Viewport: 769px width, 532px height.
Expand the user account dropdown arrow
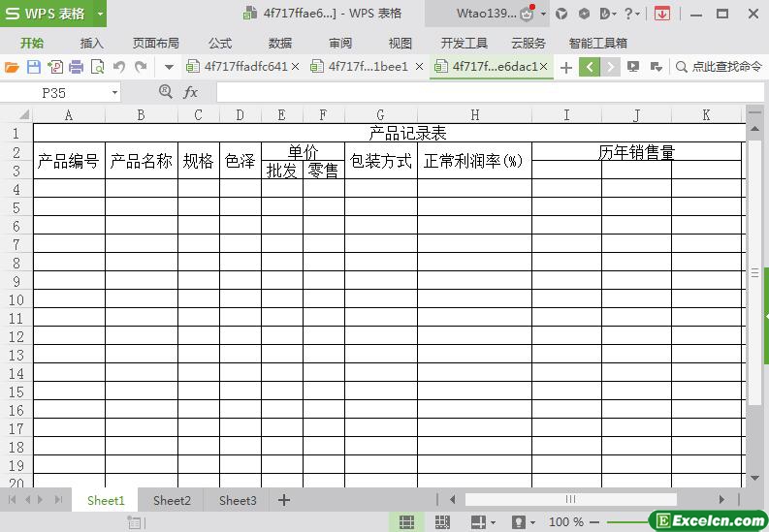(543, 14)
